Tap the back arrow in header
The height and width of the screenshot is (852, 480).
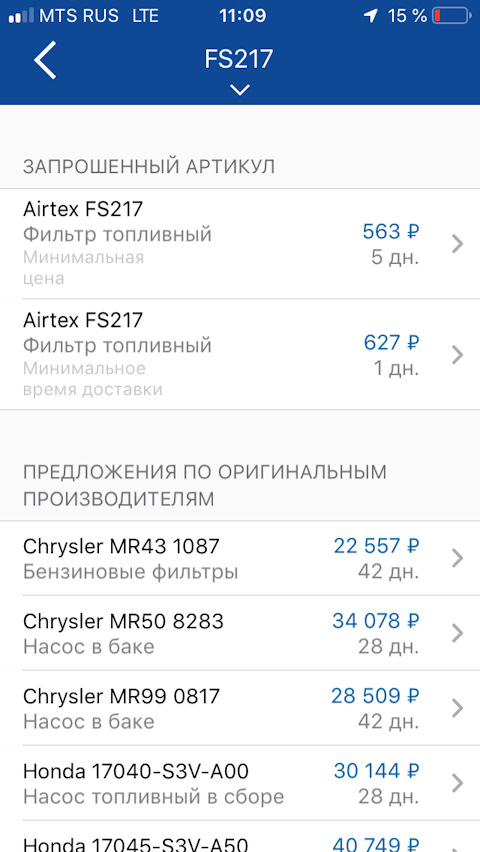(x=45, y=59)
